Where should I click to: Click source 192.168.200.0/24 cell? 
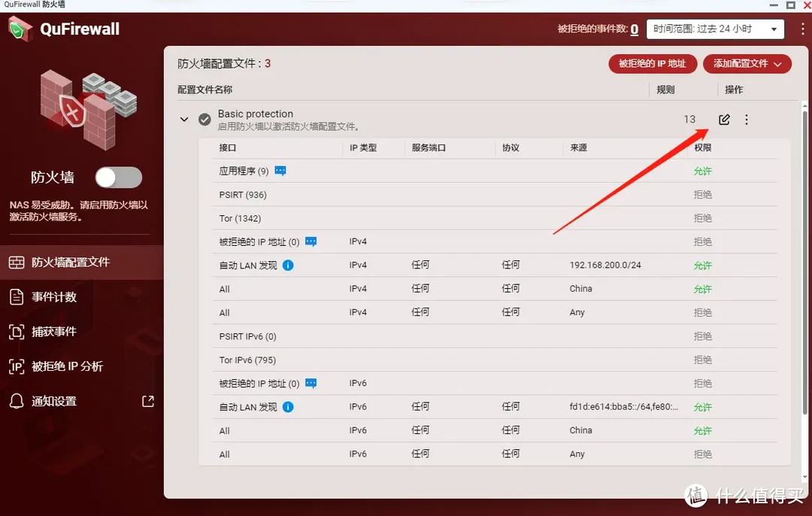605,265
